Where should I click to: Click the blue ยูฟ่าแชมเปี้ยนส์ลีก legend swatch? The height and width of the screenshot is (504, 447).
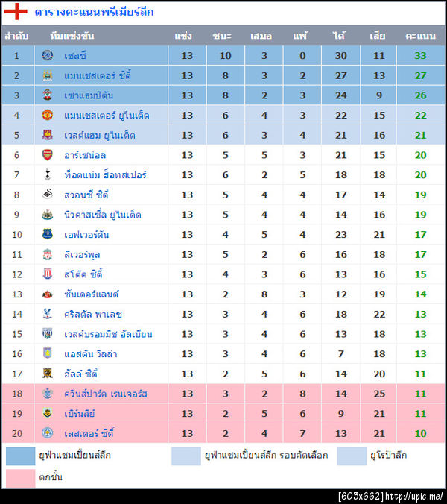pos(20,456)
